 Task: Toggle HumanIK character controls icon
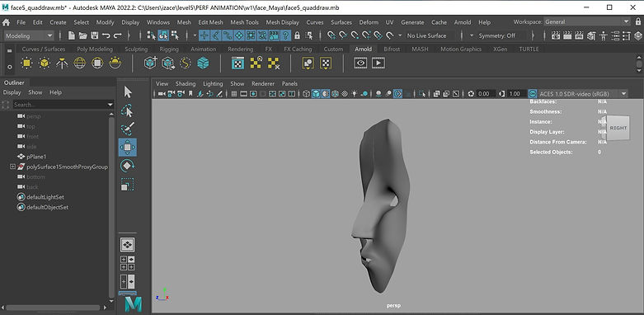[x=603, y=35]
